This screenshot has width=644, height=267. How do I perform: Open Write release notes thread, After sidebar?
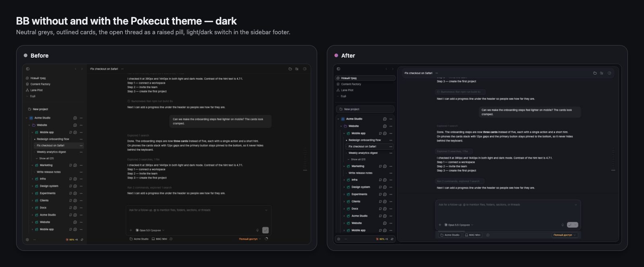pos(360,173)
